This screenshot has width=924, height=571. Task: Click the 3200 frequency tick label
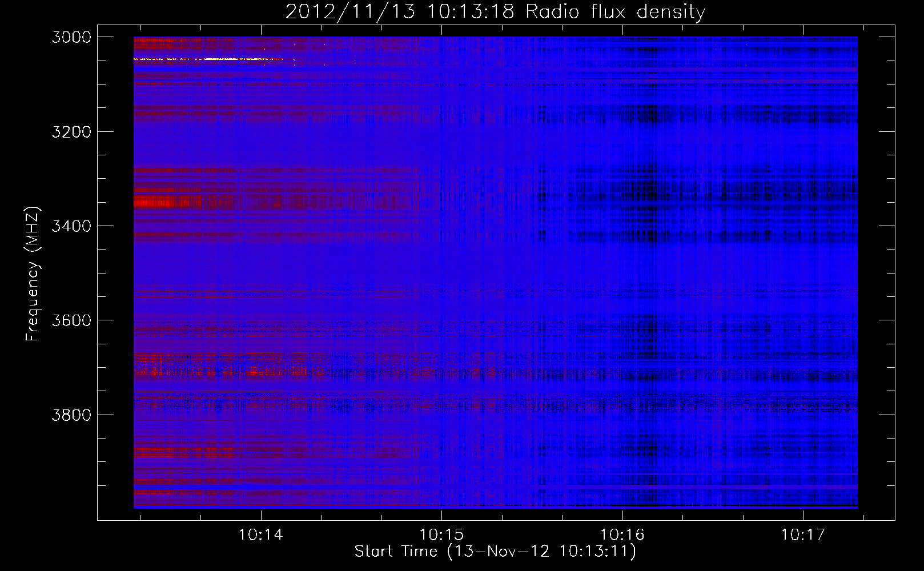[71, 132]
